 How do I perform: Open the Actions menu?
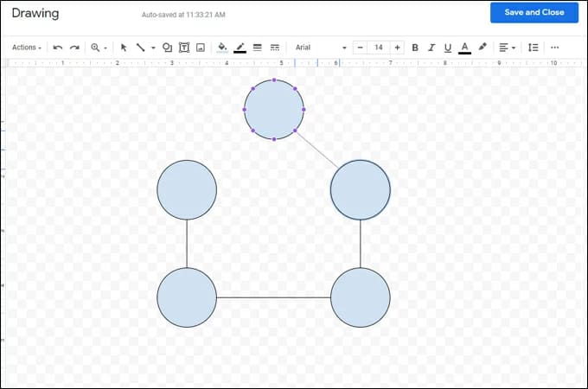tap(27, 48)
